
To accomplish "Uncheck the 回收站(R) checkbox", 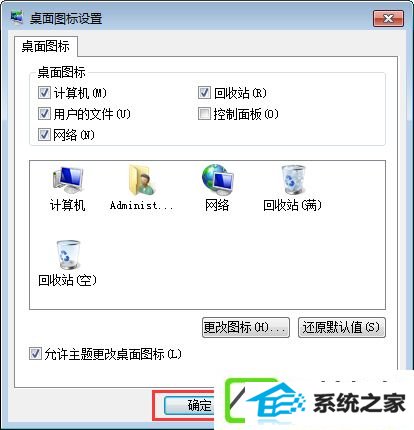I will click(204, 93).
